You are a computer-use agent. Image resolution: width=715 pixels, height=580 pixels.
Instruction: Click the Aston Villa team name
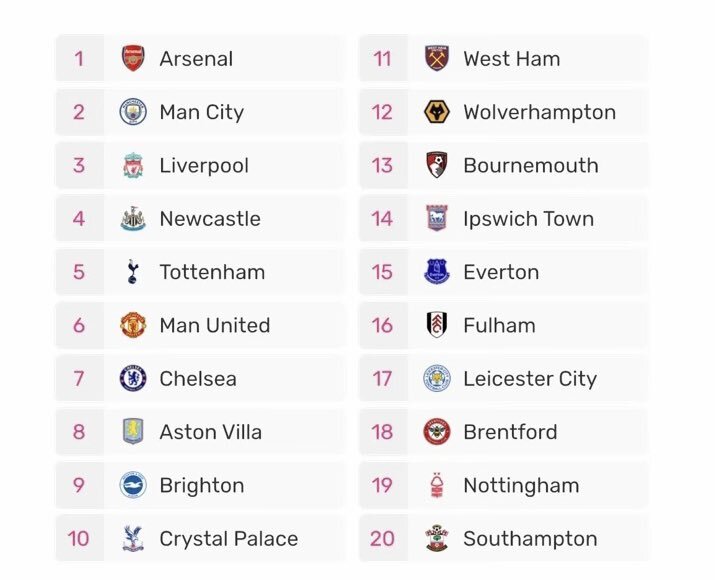coord(211,432)
